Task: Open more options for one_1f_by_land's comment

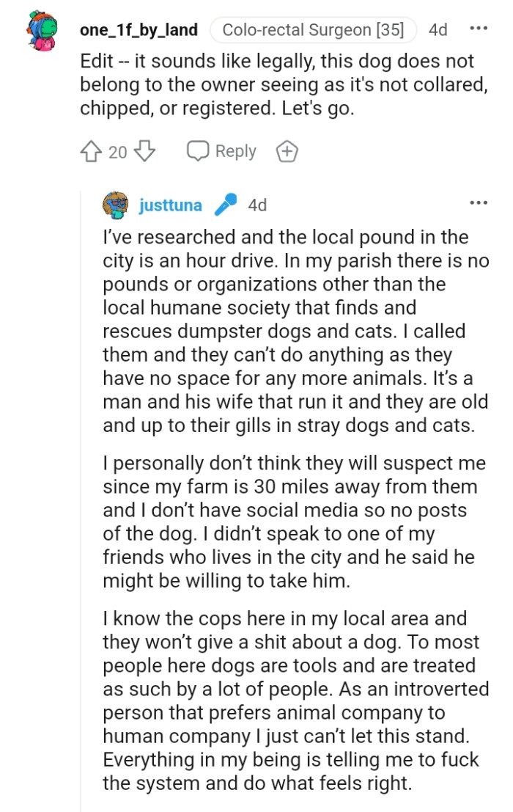Action: [x=478, y=29]
